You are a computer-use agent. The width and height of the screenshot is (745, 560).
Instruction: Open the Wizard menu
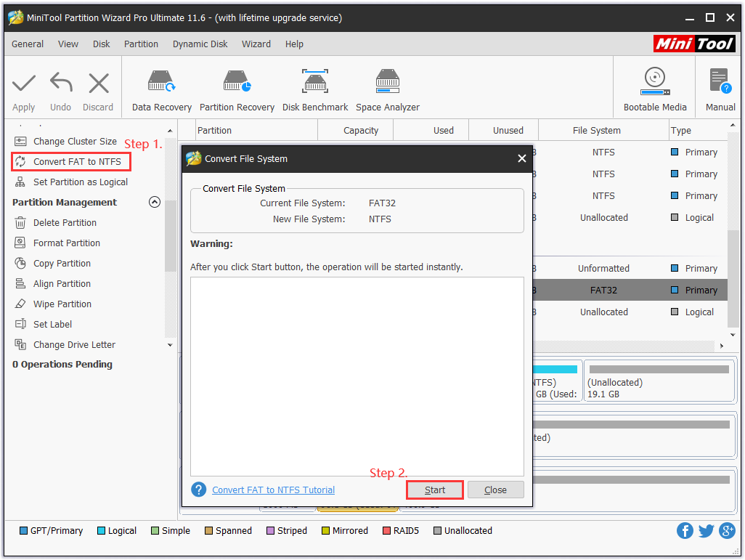(x=256, y=44)
